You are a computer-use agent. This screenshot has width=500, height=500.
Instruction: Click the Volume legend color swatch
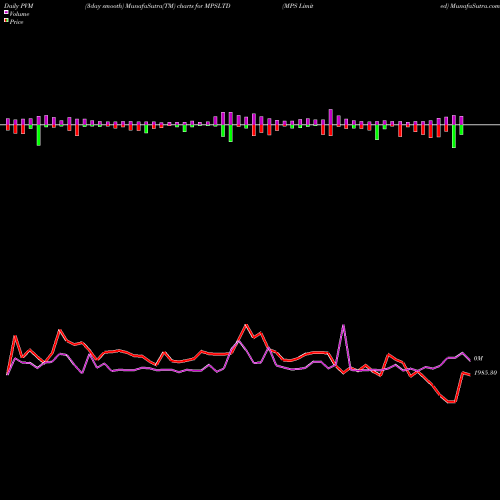[x=6, y=12]
